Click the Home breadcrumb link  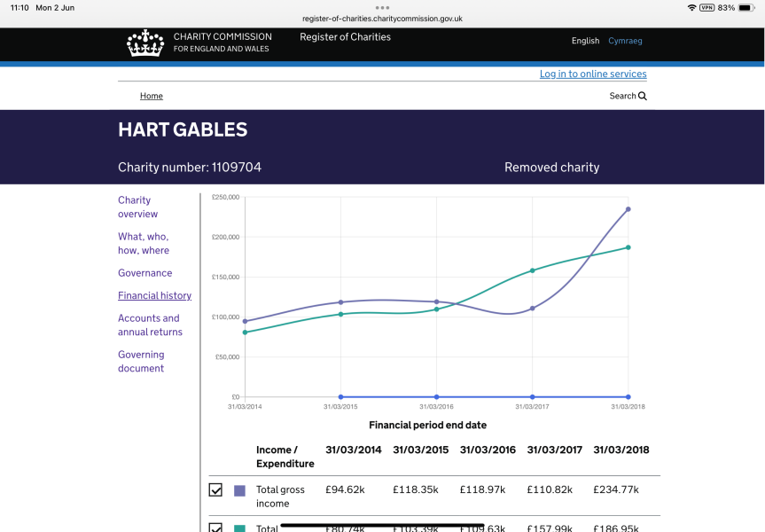pos(151,96)
